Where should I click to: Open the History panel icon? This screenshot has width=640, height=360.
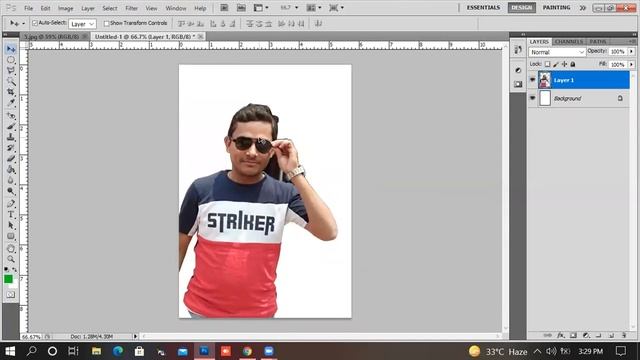pyautogui.click(x=518, y=50)
